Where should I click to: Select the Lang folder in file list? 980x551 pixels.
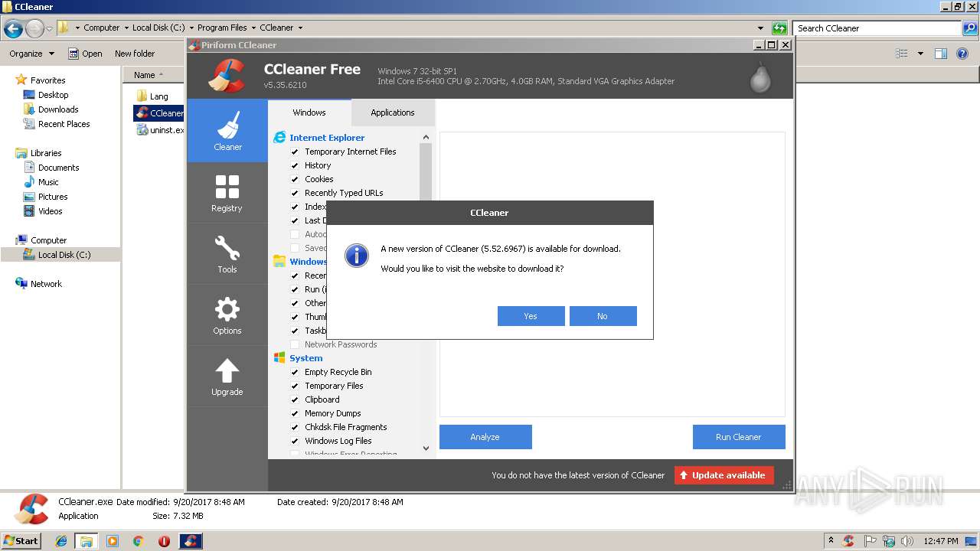[159, 96]
